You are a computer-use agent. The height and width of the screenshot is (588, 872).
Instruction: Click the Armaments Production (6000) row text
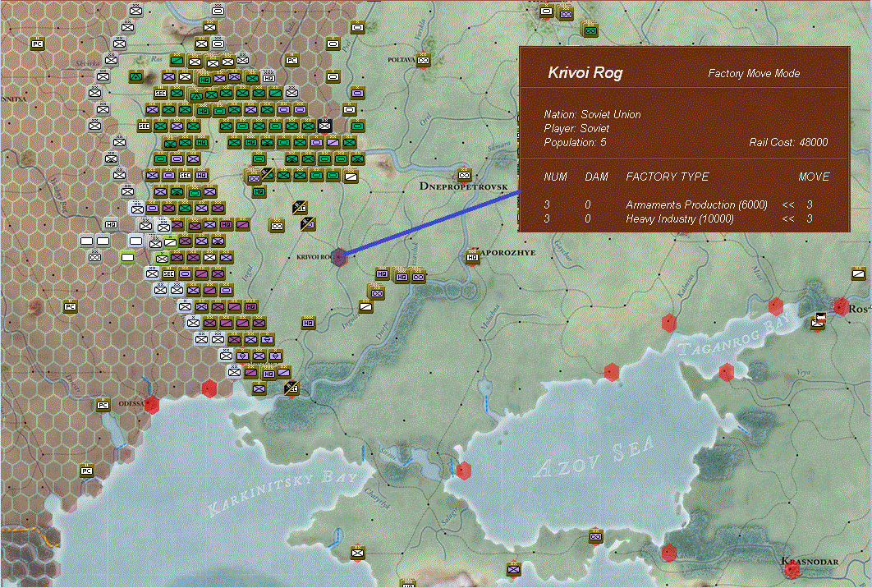coord(696,204)
